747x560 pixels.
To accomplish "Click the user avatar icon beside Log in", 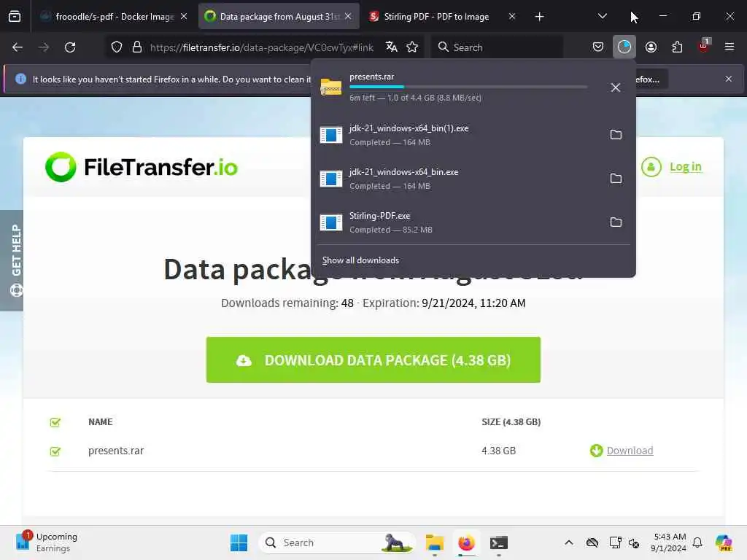I will click(651, 167).
